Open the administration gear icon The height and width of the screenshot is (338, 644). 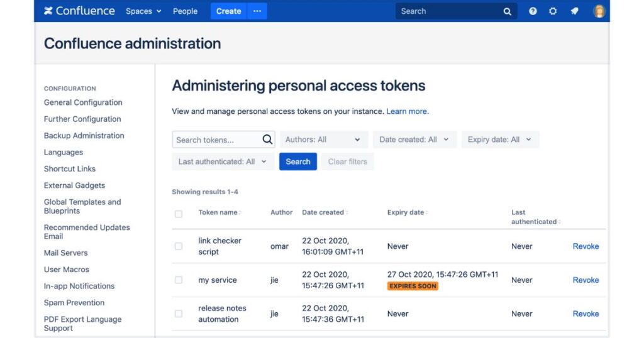(553, 11)
